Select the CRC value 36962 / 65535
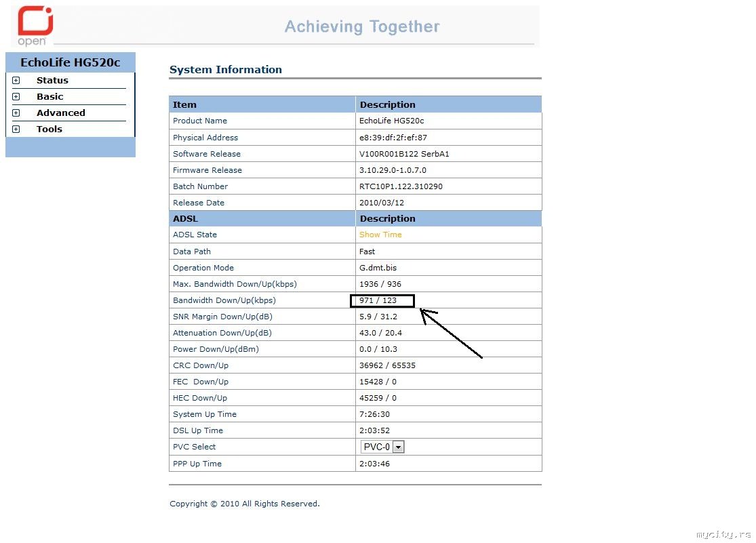The width and height of the screenshot is (756, 543). click(x=387, y=365)
